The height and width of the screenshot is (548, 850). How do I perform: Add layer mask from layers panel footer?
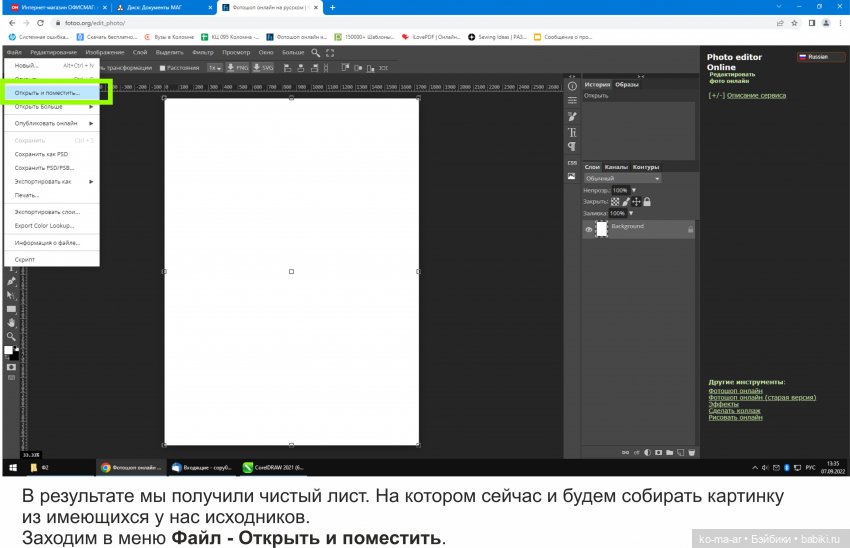point(658,453)
